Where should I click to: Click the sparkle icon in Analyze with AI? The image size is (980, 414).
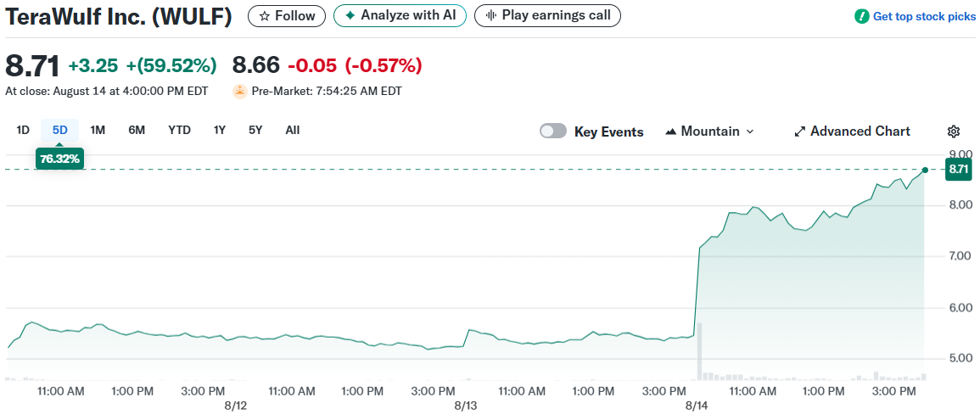tap(350, 15)
